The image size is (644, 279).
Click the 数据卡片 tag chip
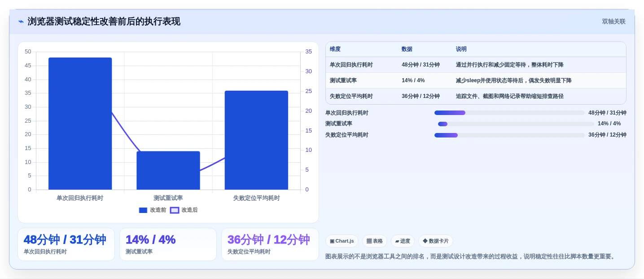(436, 241)
